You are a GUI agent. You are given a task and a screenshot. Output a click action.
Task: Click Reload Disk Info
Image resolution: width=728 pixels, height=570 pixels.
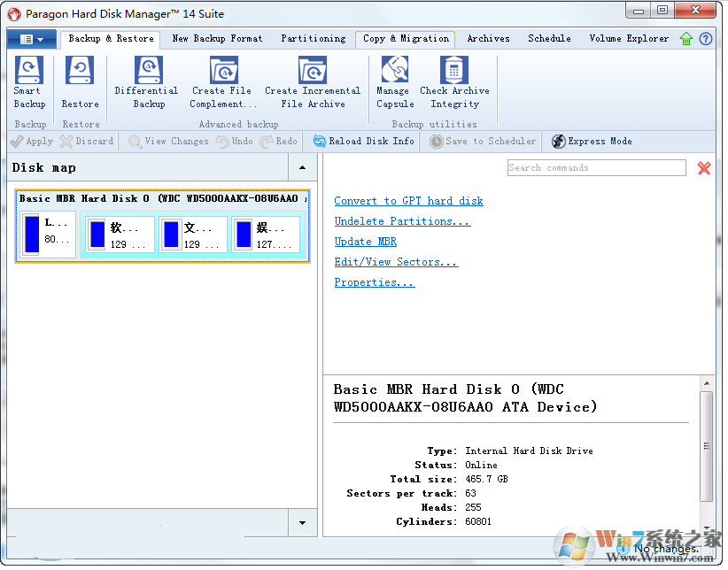[364, 141]
